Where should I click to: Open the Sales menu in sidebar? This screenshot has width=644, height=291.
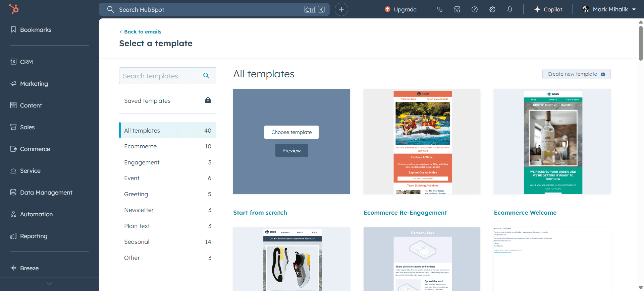[x=23, y=127]
